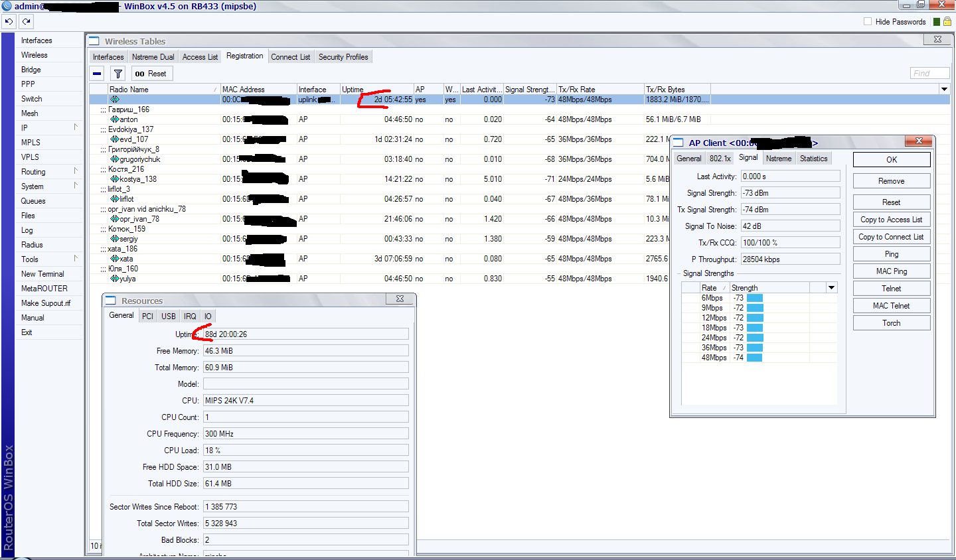Image resolution: width=956 pixels, height=560 pixels.
Task: Switch to the Statistics tab in AP Client
Action: click(813, 159)
